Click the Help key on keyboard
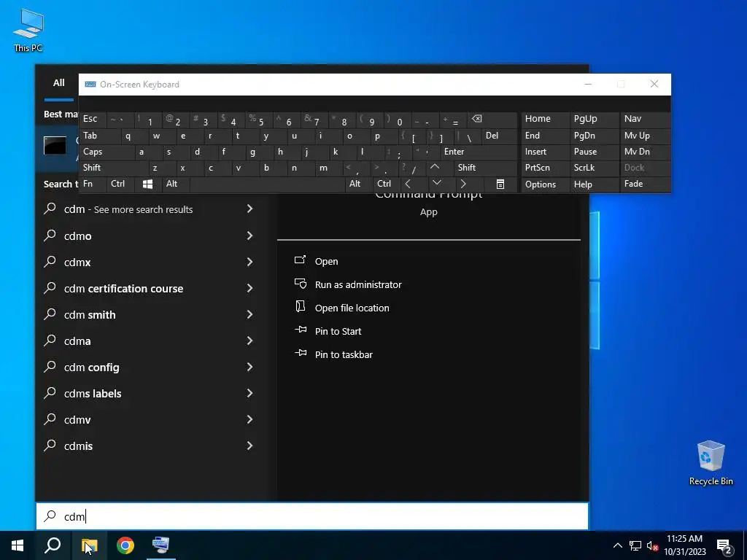 click(x=594, y=184)
